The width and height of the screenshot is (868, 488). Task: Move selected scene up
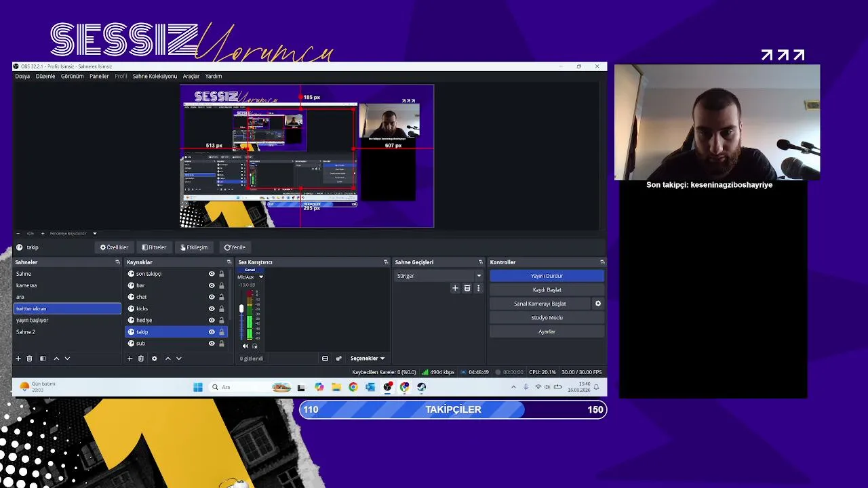(x=56, y=359)
